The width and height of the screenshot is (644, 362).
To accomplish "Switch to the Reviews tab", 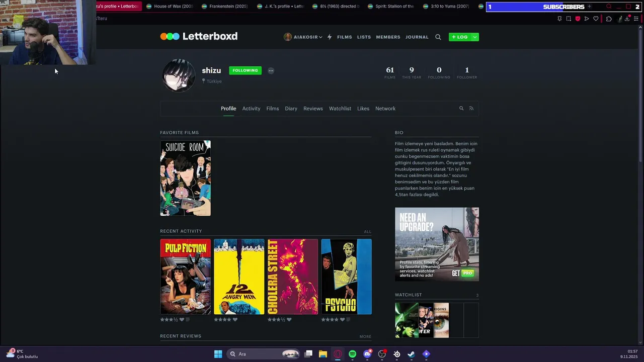I will (313, 109).
